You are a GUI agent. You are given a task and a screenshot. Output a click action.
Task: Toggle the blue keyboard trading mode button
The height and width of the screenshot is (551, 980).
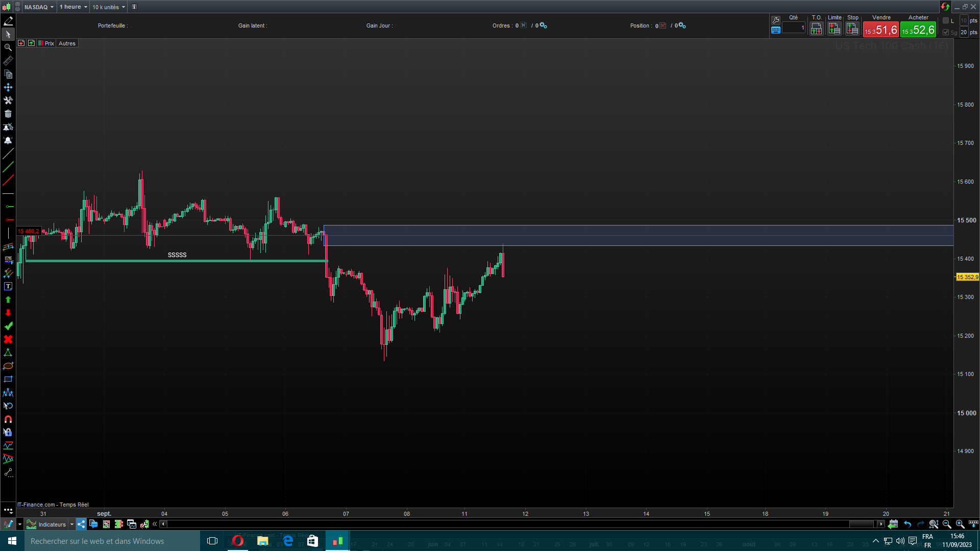776,30
